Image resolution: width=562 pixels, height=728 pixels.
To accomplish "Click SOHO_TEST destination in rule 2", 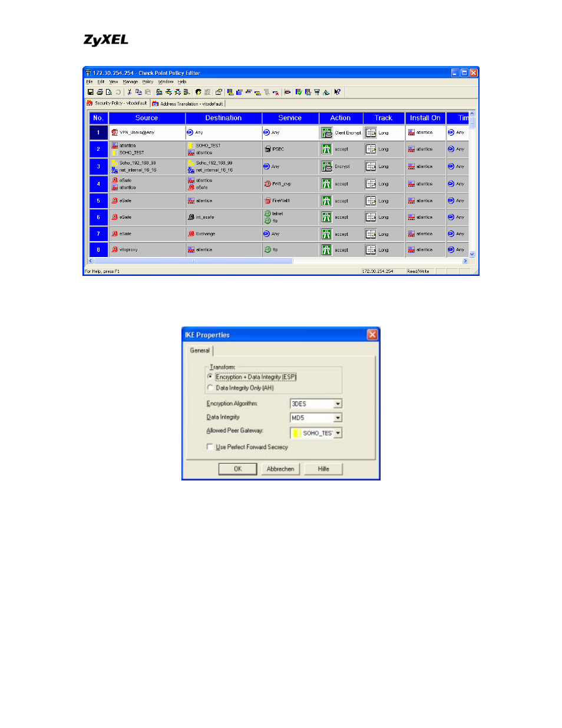I will [209, 146].
